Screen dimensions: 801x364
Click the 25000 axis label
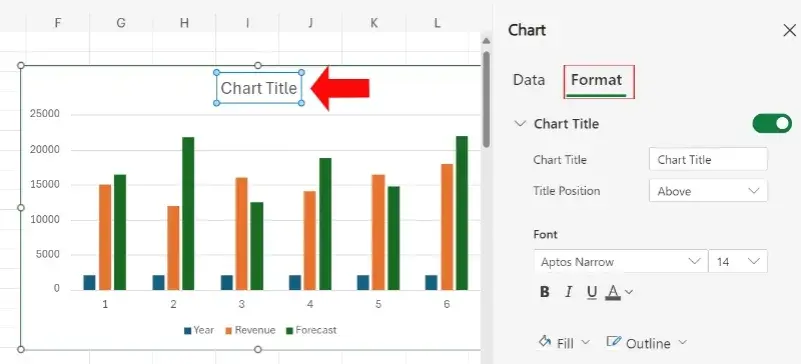[x=45, y=114]
